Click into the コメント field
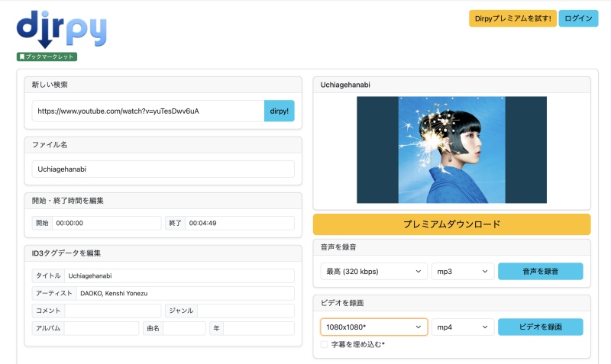The height and width of the screenshot is (364, 611). [112, 311]
